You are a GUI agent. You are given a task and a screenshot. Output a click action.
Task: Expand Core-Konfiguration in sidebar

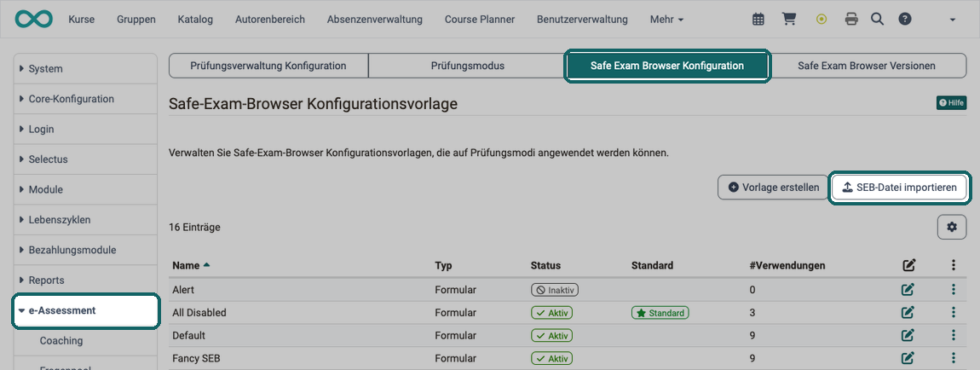[85, 99]
